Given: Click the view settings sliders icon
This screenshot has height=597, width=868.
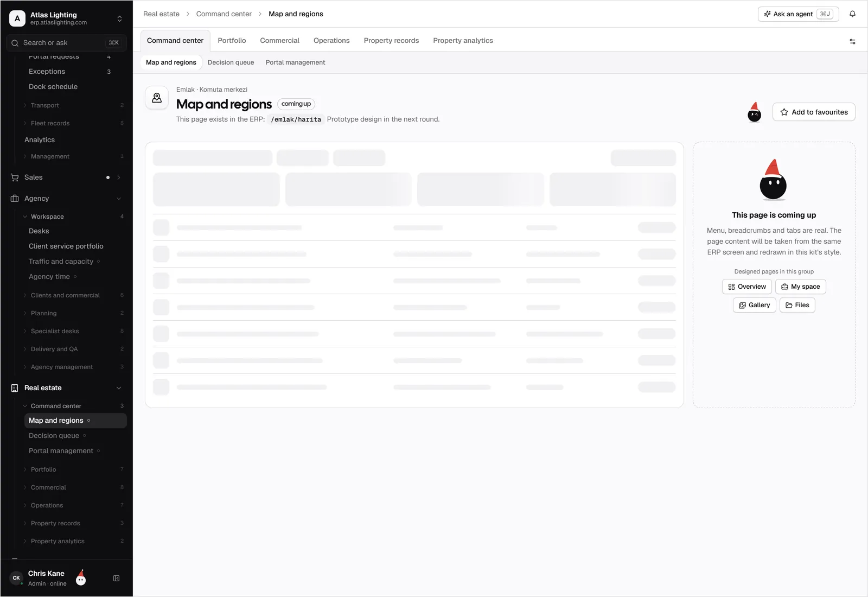Looking at the screenshot, I should 852,41.
